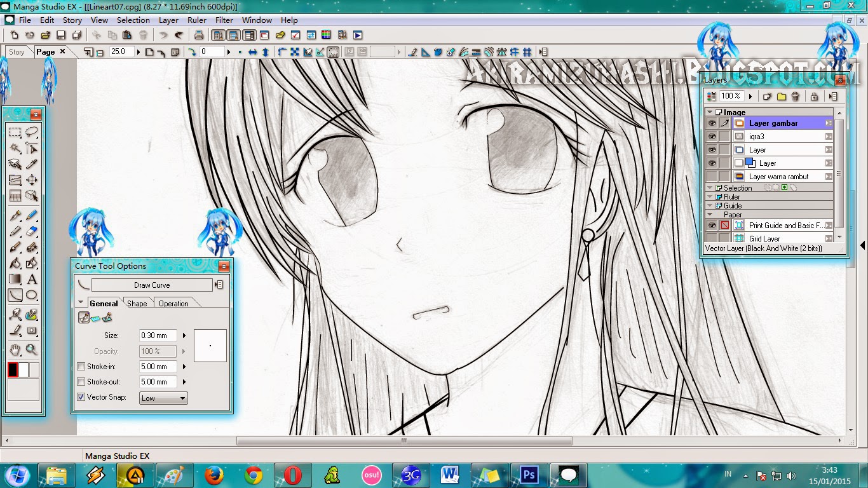Select the Lasso selection tool
The image size is (868, 488).
[32, 132]
